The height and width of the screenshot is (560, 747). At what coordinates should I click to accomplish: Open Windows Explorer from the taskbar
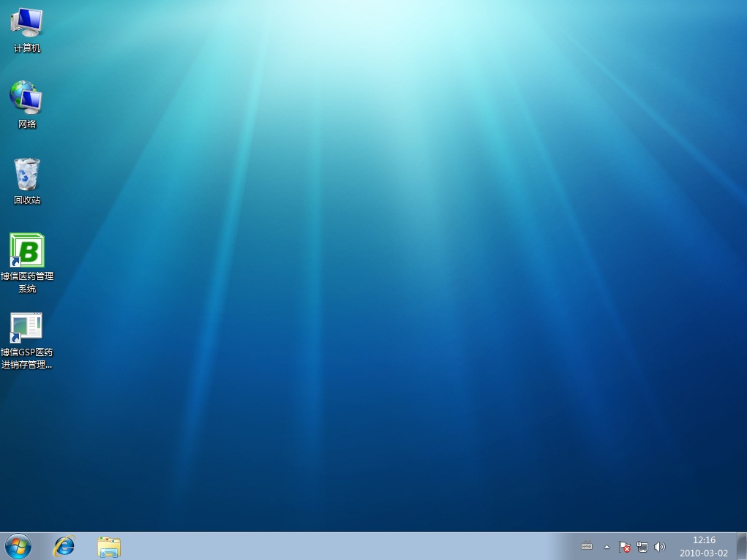(x=109, y=546)
